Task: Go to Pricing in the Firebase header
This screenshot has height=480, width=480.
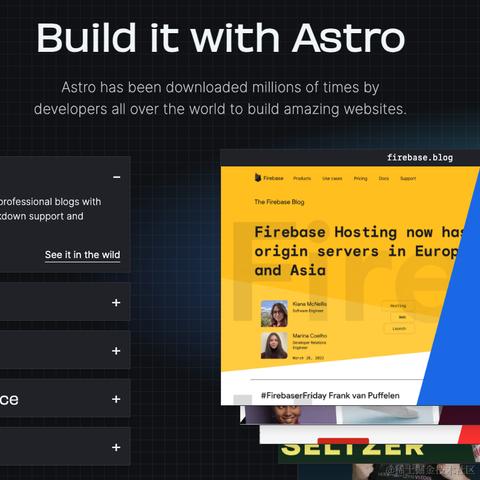Action: (x=360, y=178)
